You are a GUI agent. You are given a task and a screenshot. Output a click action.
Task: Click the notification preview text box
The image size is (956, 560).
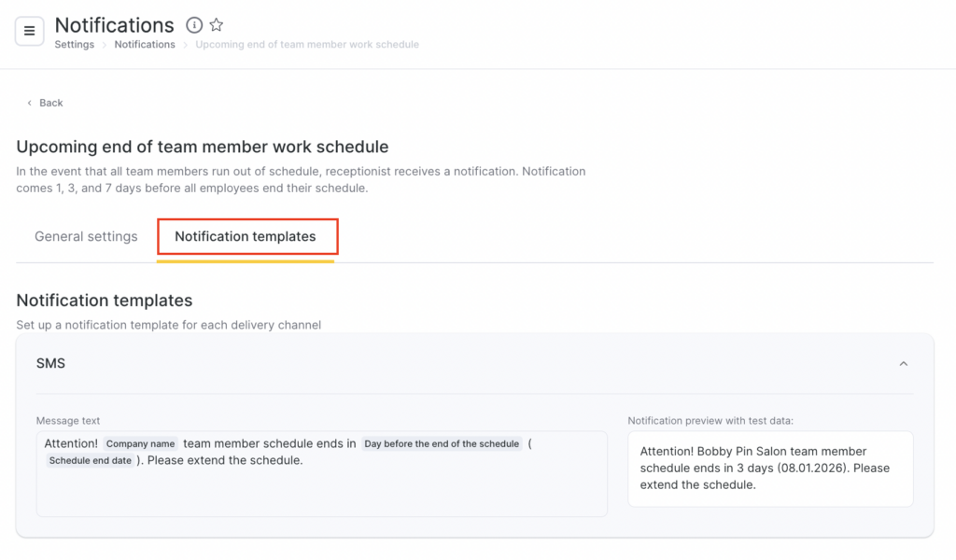tap(770, 469)
